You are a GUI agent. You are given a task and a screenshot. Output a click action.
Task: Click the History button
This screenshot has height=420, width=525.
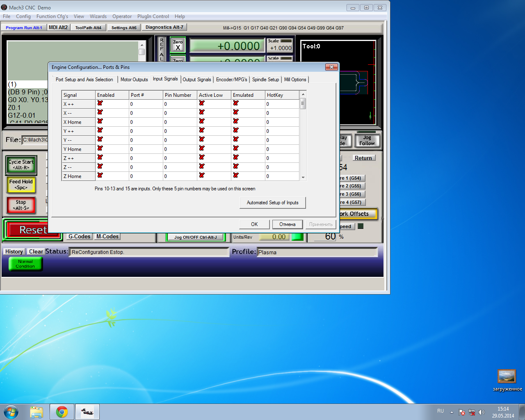click(14, 251)
